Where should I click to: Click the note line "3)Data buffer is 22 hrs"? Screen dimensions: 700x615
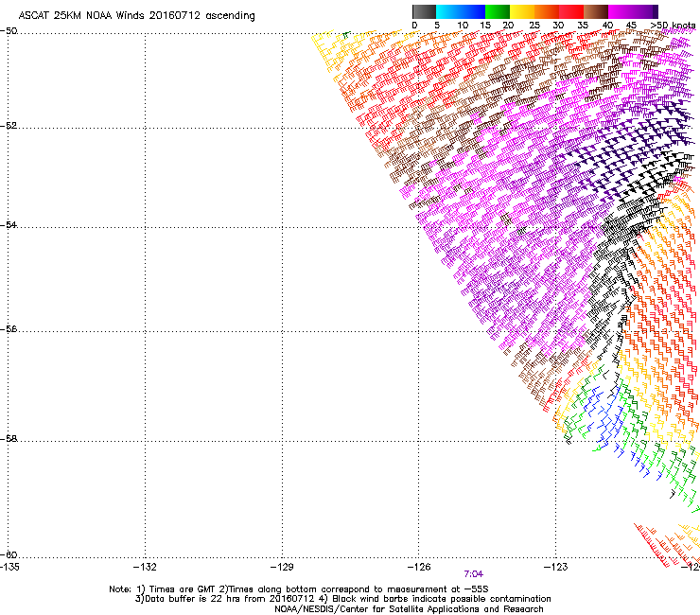tap(342, 599)
